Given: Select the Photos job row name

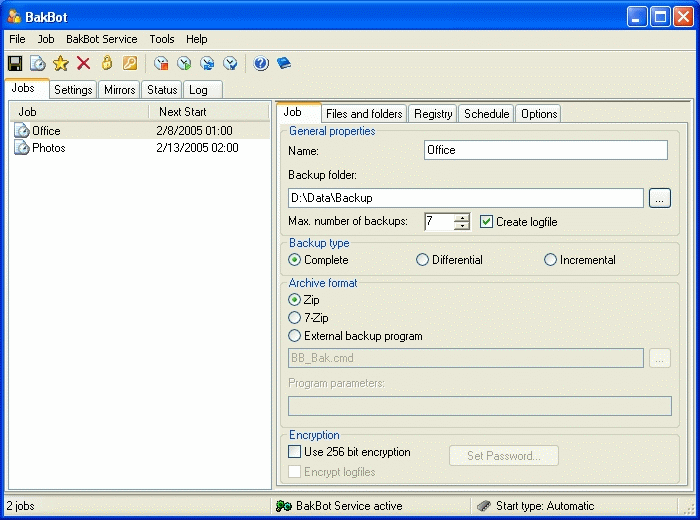Looking at the screenshot, I should click(49, 148).
